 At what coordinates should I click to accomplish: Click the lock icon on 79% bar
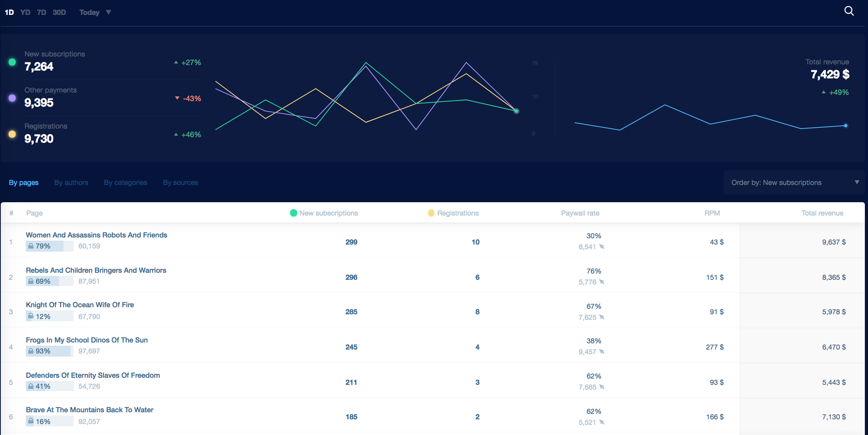[31, 246]
